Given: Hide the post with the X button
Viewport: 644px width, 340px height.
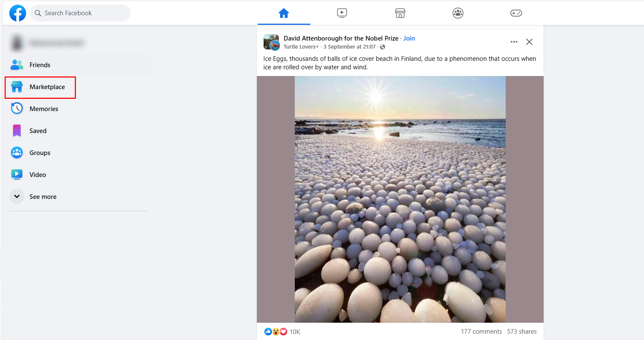Looking at the screenshot, I should click(529, 42).
